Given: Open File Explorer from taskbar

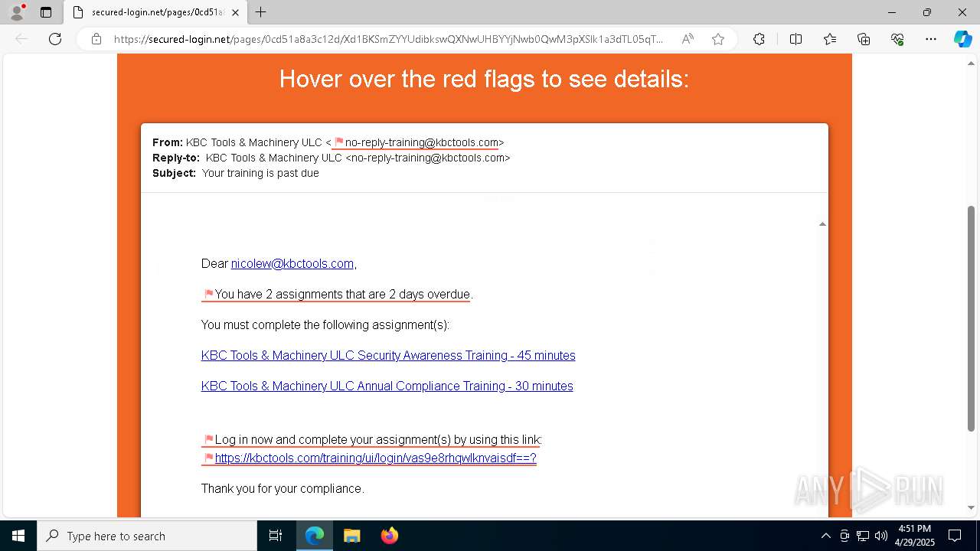Looking at the screenshot, I should (351, 536).
